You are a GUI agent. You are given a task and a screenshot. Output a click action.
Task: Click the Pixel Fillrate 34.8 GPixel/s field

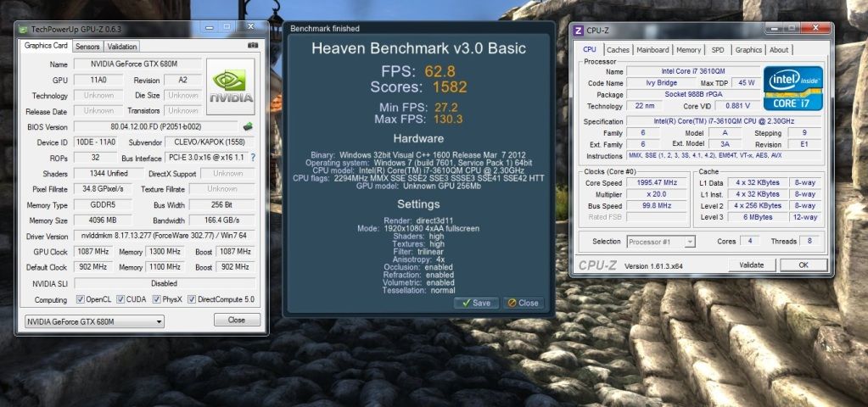[x=103, y=188]
